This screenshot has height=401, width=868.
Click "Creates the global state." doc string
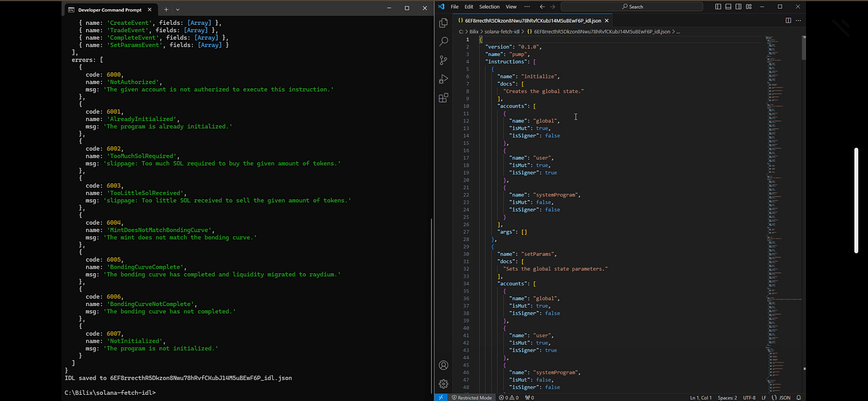(x=543, y=91)
